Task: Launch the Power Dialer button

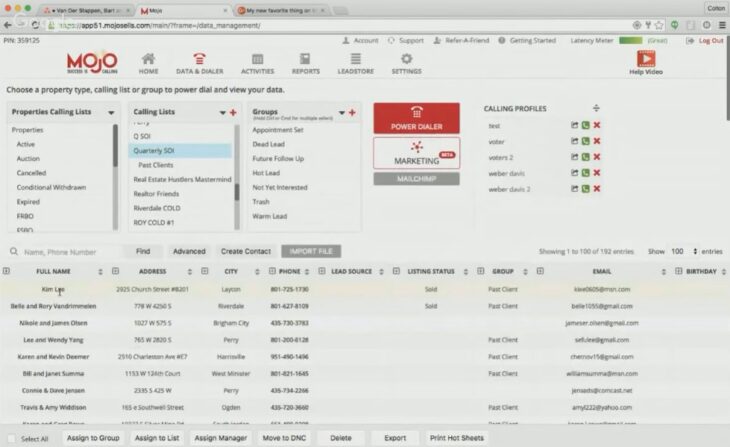Action: click(x=416, y=117)
